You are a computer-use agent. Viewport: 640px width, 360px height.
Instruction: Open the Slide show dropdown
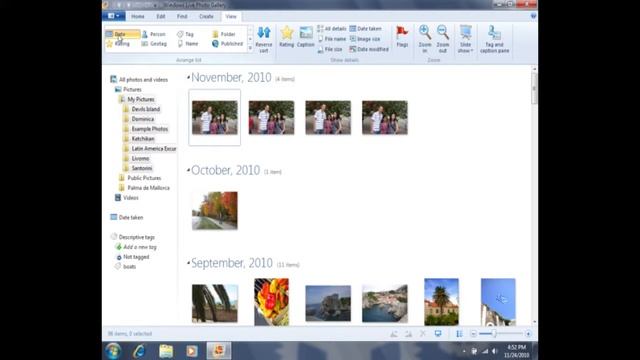(465, 39)
